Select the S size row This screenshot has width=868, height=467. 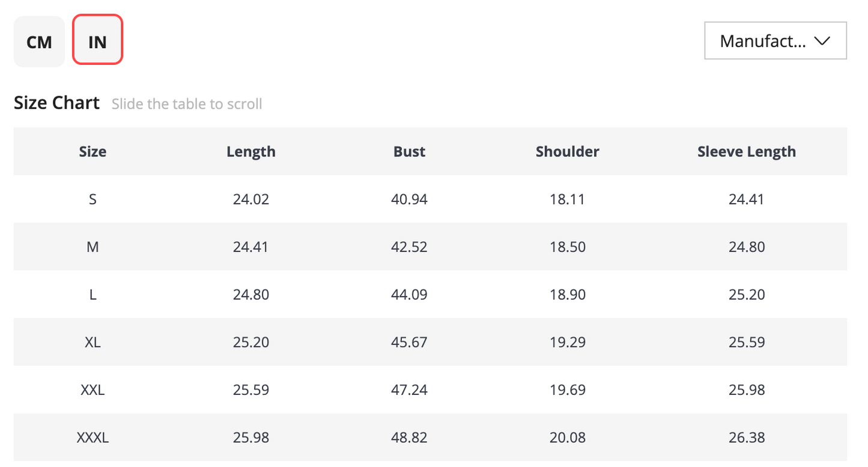coord(430,199)
